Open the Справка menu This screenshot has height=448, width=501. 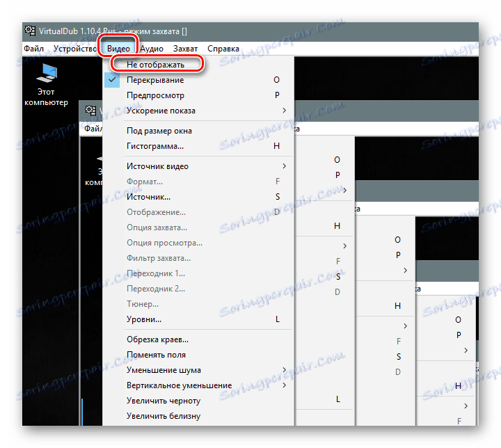tap(223, 49)
